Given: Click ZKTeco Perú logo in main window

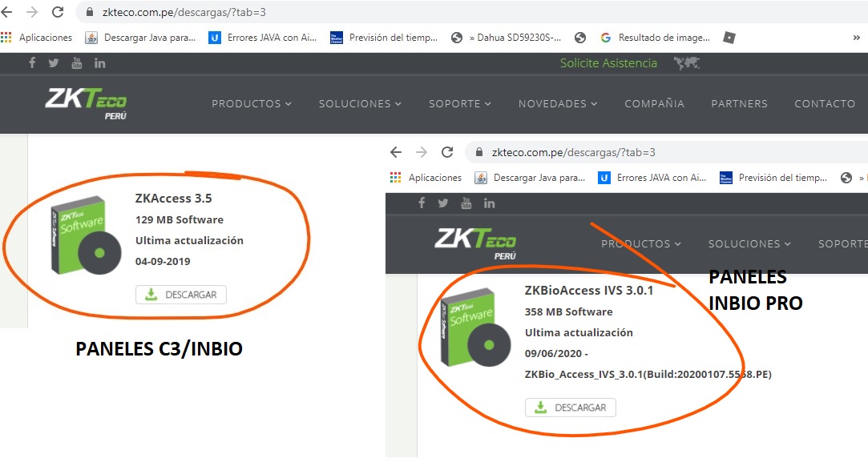Looking at the screenshot, I should click(x=86, y=103).
